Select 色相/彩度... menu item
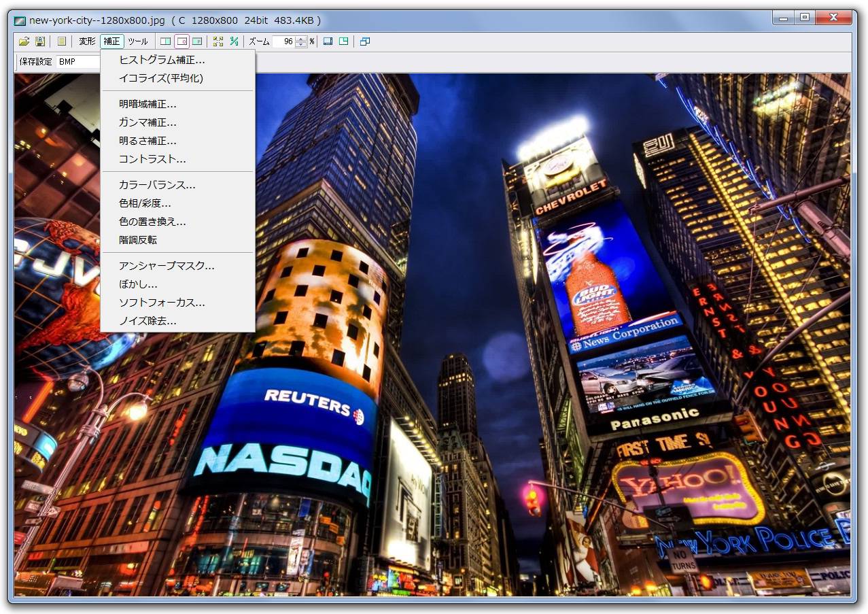Screen dimensions: 868x614 coord(177,203)
